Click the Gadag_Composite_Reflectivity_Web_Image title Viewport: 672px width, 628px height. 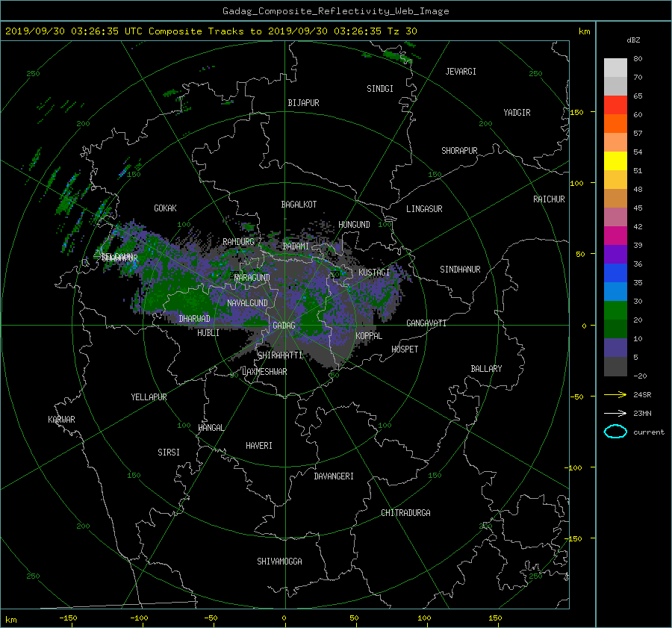pyautogui.click(x=335, y=11)
